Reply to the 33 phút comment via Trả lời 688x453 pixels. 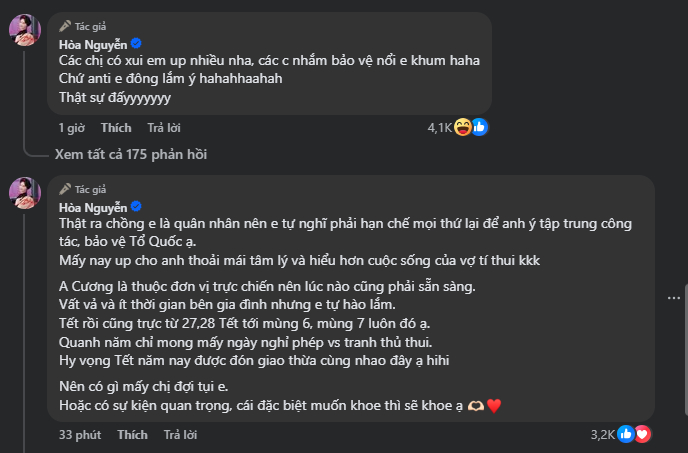[x=180, y=435]
